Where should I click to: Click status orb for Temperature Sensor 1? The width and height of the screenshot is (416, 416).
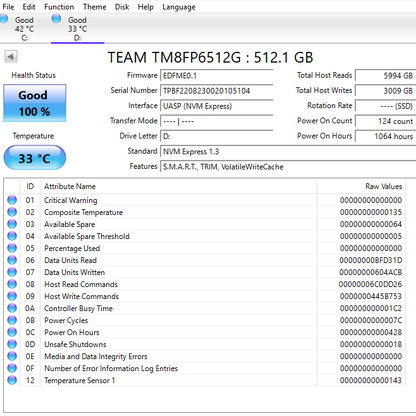click(x=12, y=380)
